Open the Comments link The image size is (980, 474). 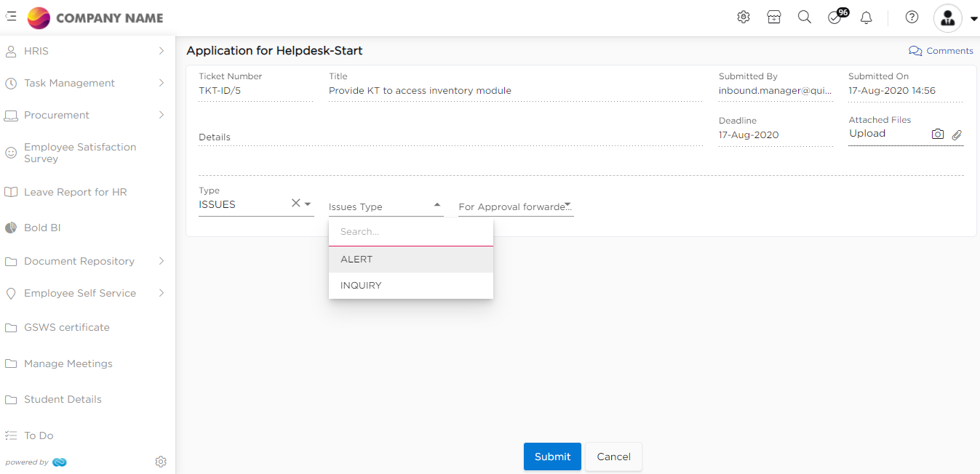(x=941, y=51)
